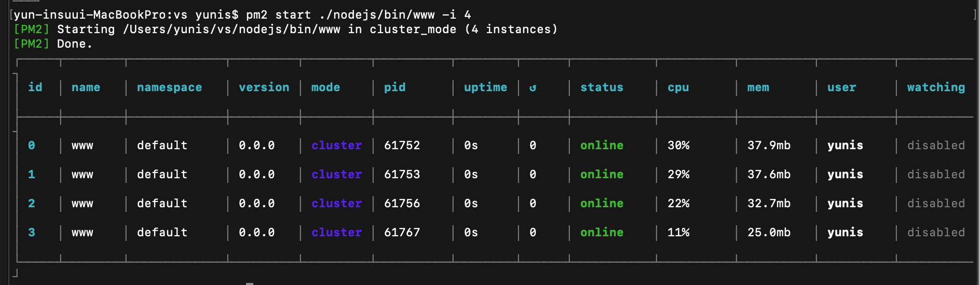
Task: Click 'cluster' mode in pid 61753 row
Action: [x=337, y=174]
